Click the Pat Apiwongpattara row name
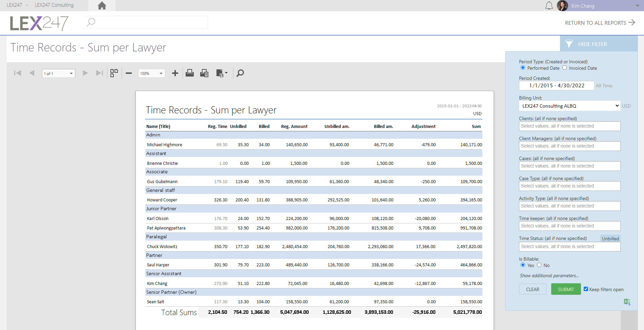Screen dimensions: 644x330 point(166,228)
